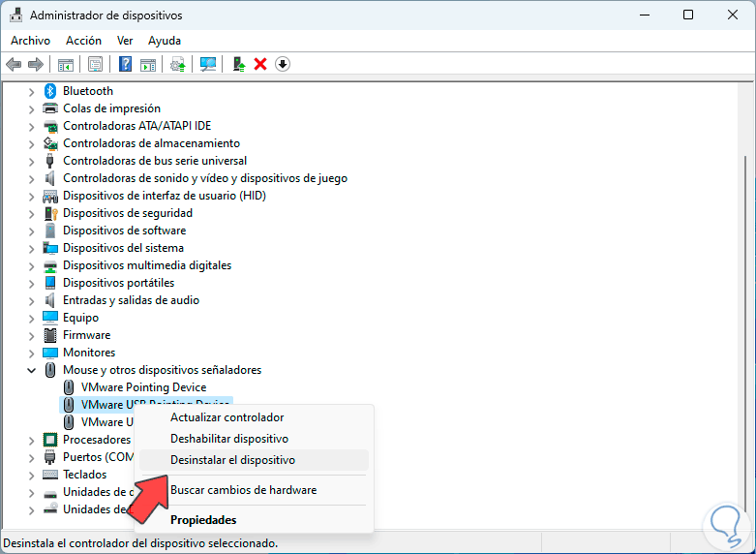Click the Scan for hardware monitor icon

pos(208,64)
